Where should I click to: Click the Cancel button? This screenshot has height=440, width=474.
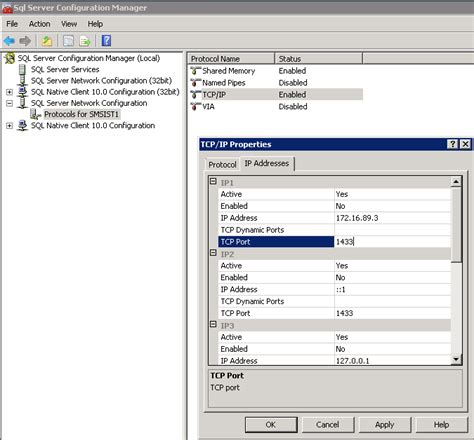pyautogui.click(x=327, y=425)
